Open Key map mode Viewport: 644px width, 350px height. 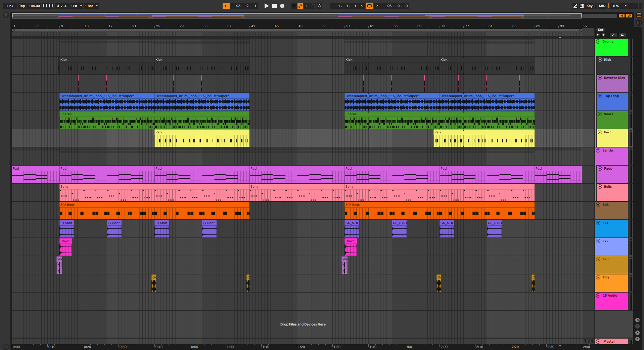(x=589, y=6)
